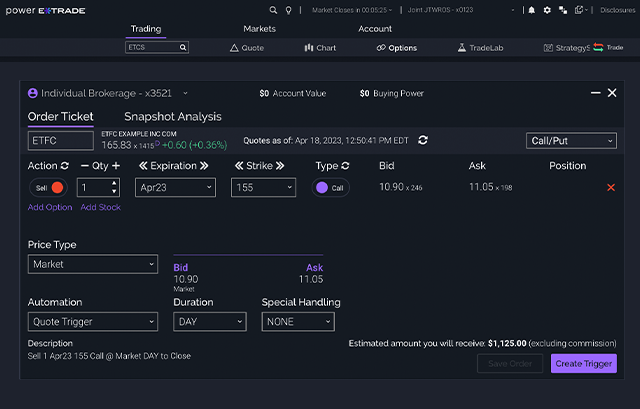Open the Call/Put strategy dropdown
This screenshot has height=409, width=640.
pos(571,141)
